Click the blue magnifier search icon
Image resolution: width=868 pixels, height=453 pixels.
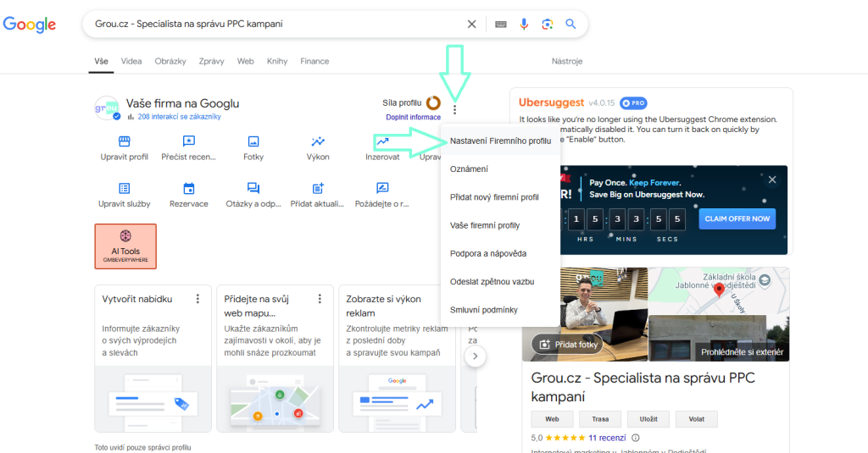click(x=570, y=25)
